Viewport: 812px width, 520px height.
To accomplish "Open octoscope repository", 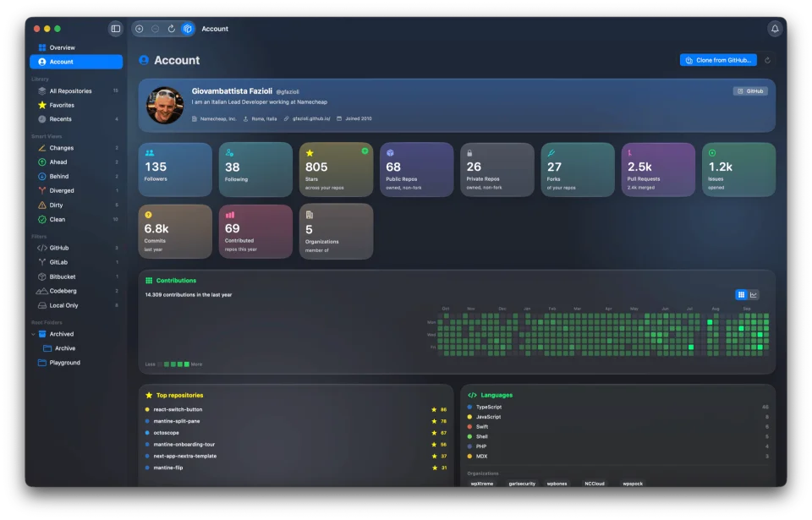I will pos(296,433).
